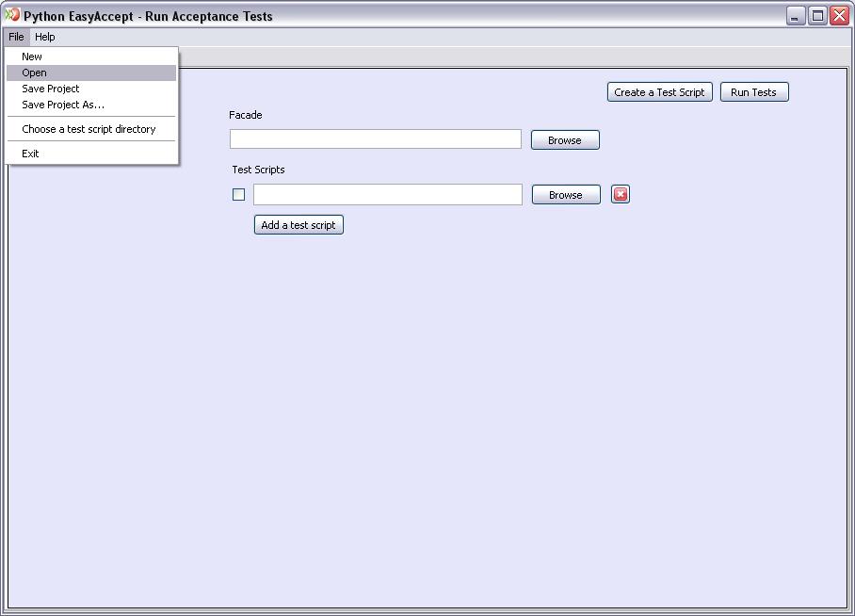Tick the test script row checkbox
Viewport: 855px width, 616px height.
[238, 195]
